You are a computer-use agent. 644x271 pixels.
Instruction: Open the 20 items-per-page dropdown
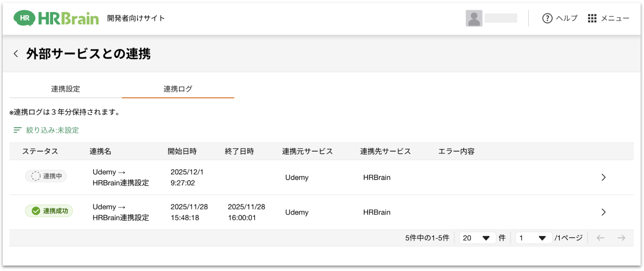[476, 238]
